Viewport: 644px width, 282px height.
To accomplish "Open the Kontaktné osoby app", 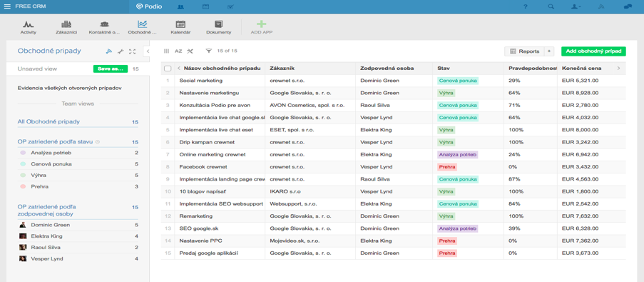I will click(x=104, y=27).
